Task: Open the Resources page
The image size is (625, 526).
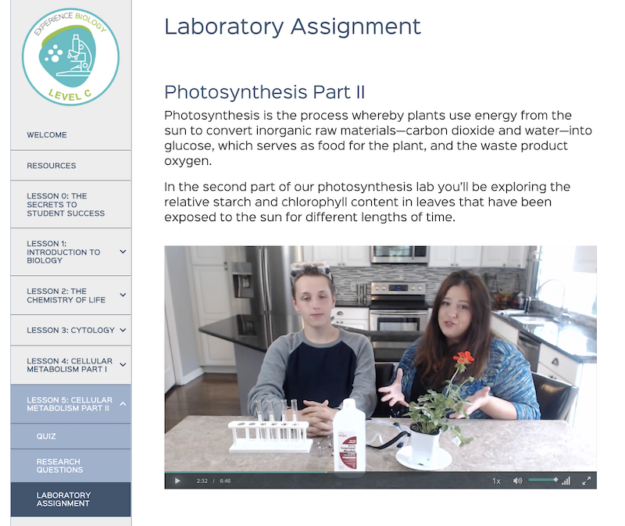Action: coord(71,166)
